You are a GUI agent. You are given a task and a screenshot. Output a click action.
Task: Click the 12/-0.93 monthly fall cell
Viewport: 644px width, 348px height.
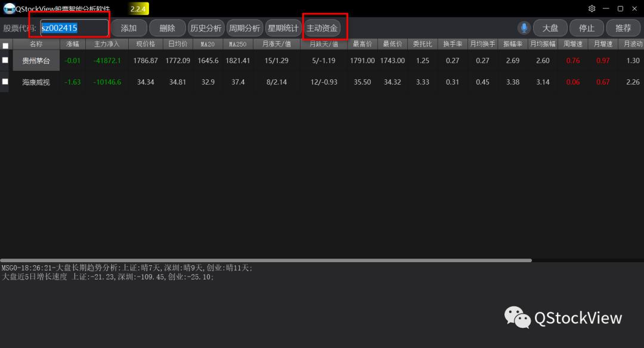324,82
